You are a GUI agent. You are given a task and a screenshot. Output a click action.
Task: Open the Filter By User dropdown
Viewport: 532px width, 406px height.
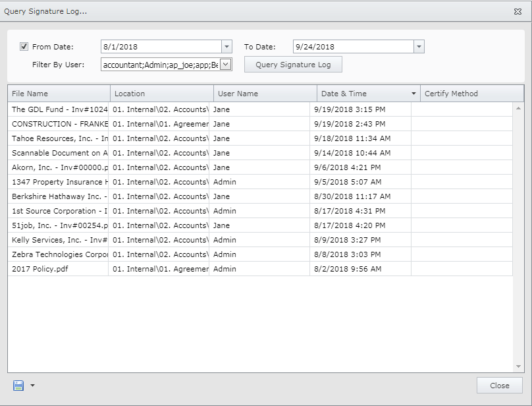tap(226, 65)
